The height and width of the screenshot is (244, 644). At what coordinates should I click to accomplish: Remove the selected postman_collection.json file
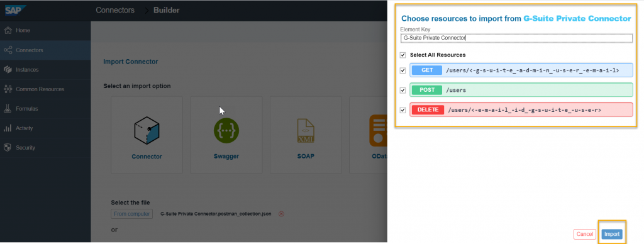pos(281,214)
